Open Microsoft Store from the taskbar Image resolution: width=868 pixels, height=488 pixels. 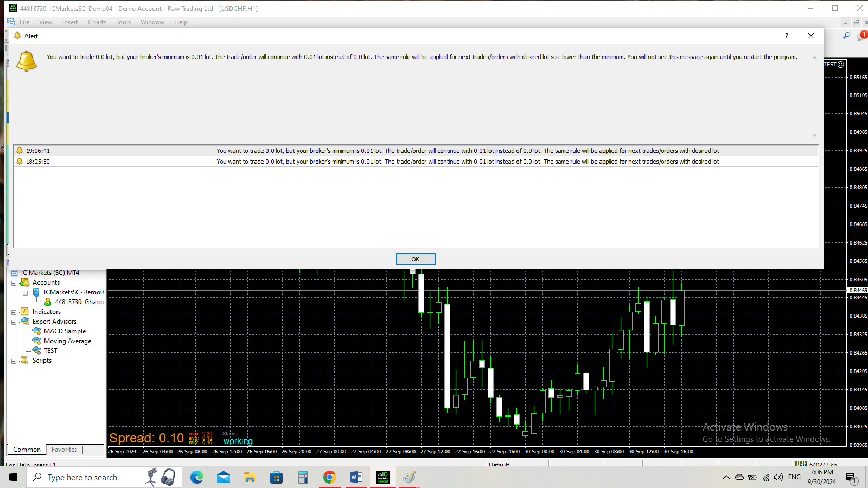(276, 477)
